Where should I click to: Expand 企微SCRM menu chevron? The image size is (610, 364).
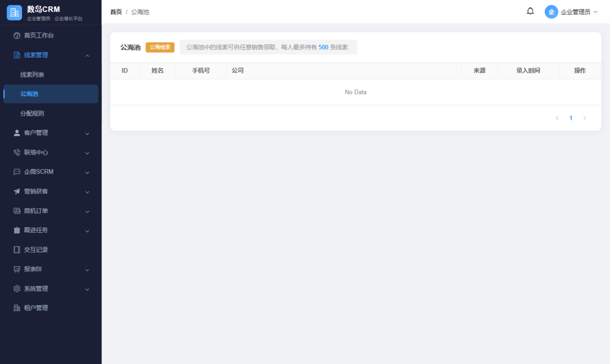pyautogui.click(x=87, y=172)
